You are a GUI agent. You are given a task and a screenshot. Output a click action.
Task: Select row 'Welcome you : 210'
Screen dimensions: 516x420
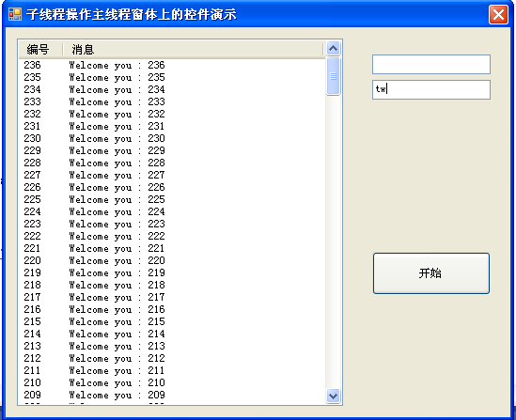172,382
